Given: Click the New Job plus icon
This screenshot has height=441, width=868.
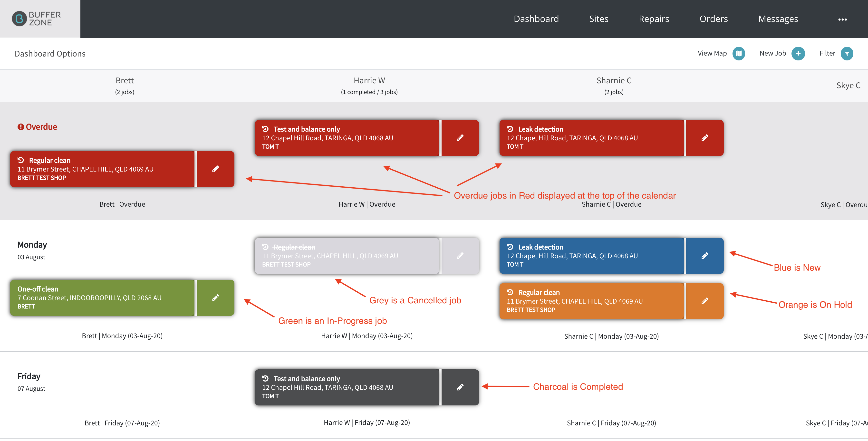Looking at the screenshot, I should [798, 53].
